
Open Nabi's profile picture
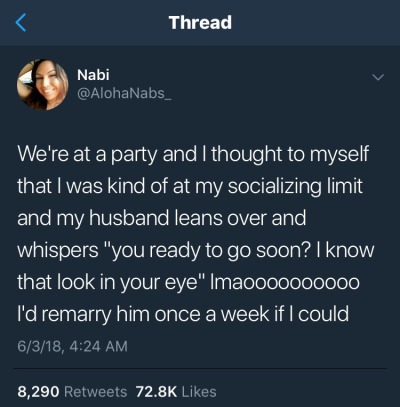[43, 85]
